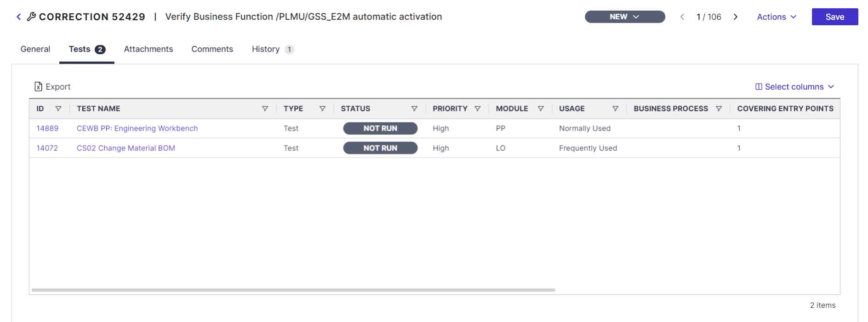Go to previous correction record arrow
868x322 pixels.
[682, 17]
